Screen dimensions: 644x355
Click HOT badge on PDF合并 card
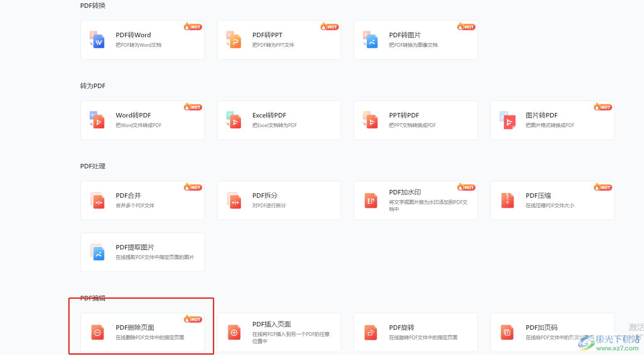[x=193, y=187]
